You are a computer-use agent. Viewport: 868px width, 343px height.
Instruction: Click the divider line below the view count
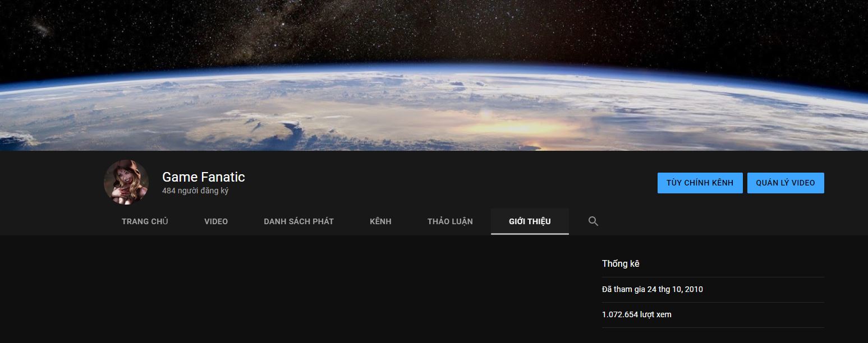(713, 327)
